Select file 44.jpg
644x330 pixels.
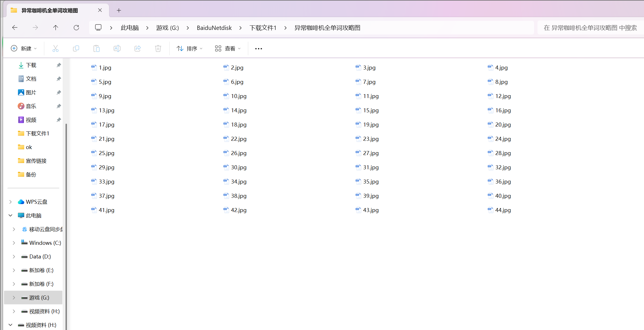click(499, 210)
